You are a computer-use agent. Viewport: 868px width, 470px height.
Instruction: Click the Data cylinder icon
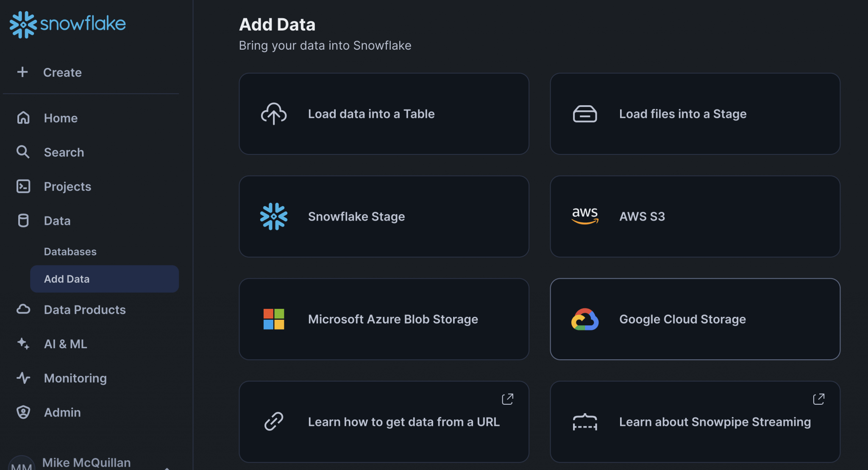click(x=23, y=221)
